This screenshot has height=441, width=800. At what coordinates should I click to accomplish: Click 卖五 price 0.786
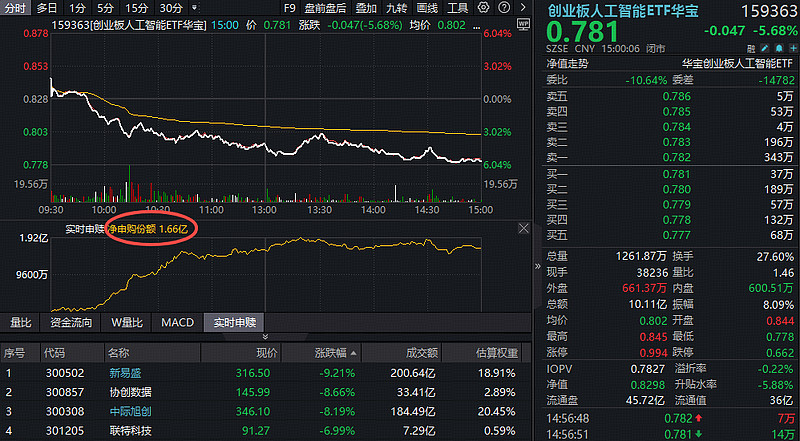pyautogui.click(x=677, y=96)
